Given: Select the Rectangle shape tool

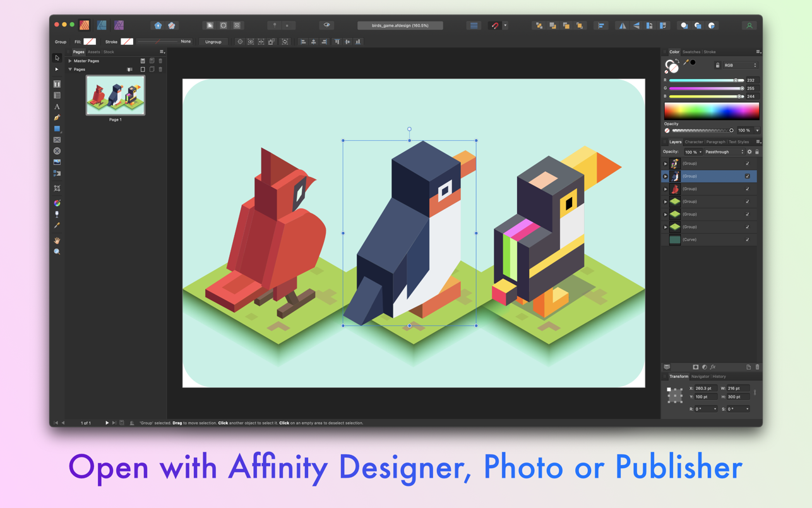Looking at the screenshot, I should [x=57, y=129].
